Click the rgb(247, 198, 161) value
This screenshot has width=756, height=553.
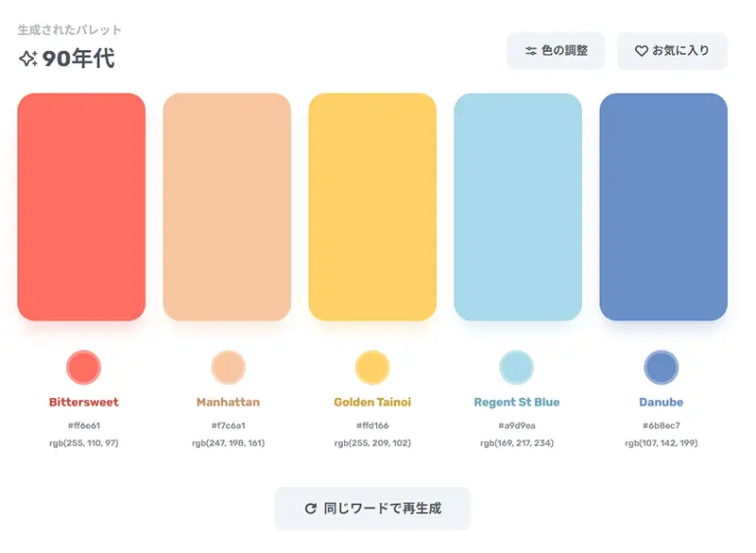228,442
